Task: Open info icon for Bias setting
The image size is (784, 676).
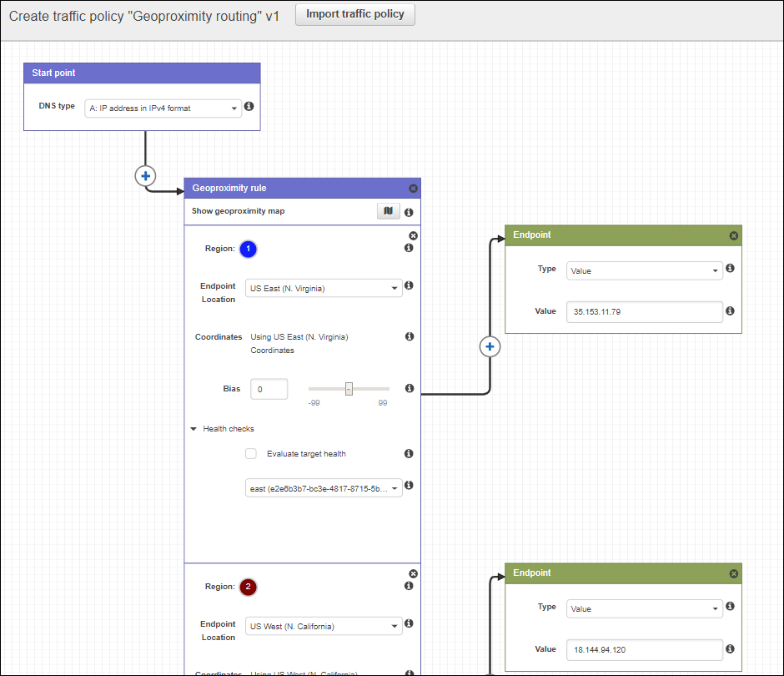Action: [x=410, y=388]
